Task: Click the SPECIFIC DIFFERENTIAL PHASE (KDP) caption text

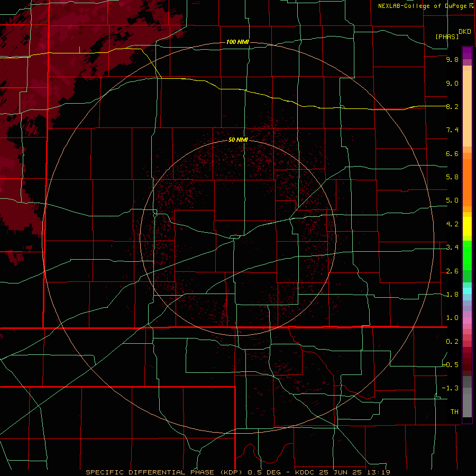Action: tap(165, 472)
